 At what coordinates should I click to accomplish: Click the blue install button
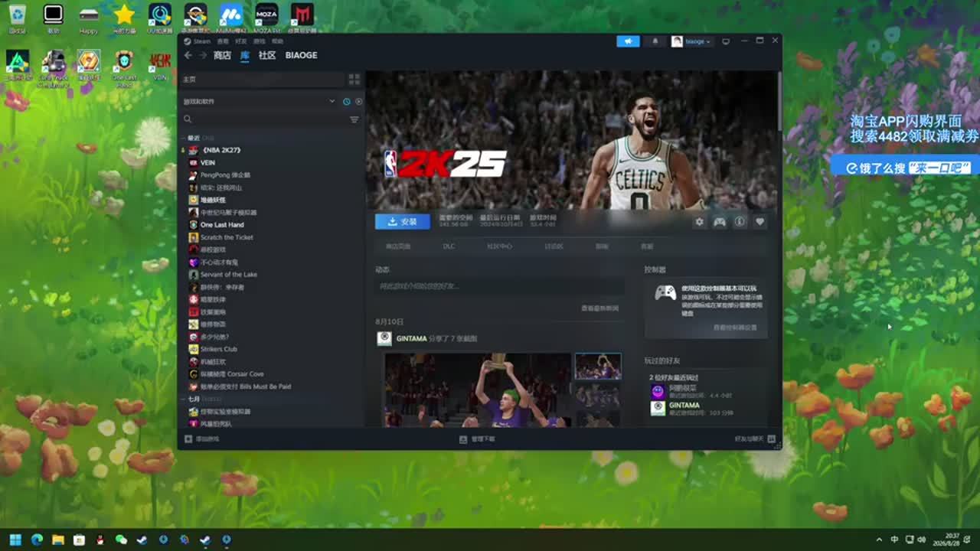click(403, 222)
